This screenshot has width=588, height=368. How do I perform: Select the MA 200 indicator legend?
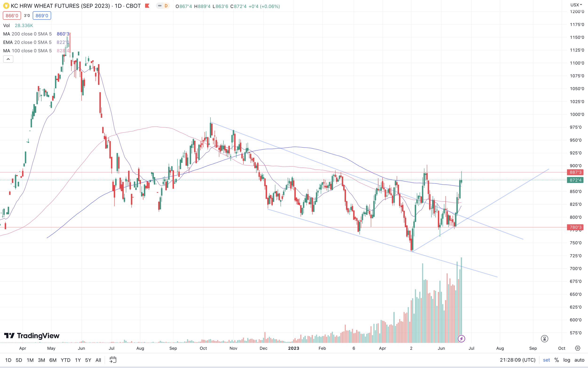click(27, 34)
